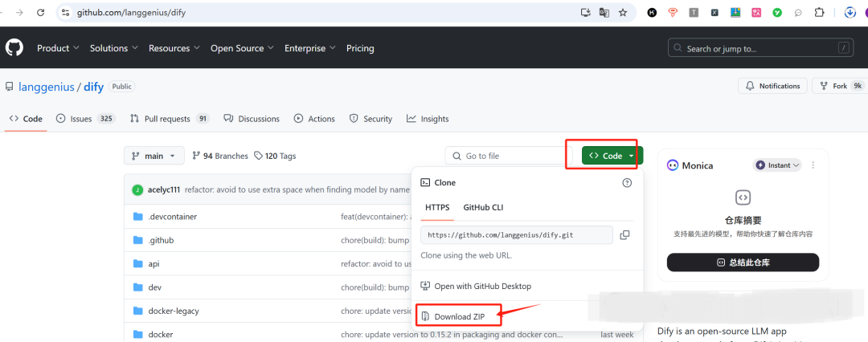View 120 Tags link
This screenshot has width=868, height=342.
(275, 156)
